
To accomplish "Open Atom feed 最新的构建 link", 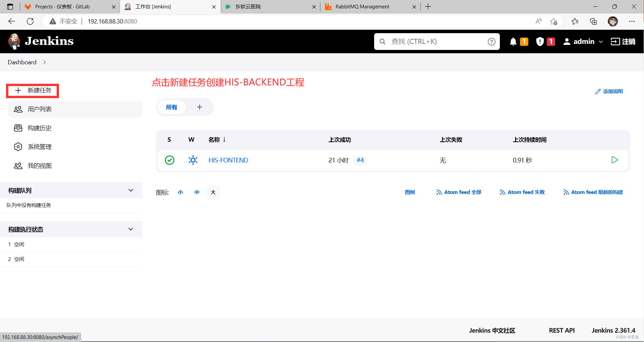I will click(593, 192).
